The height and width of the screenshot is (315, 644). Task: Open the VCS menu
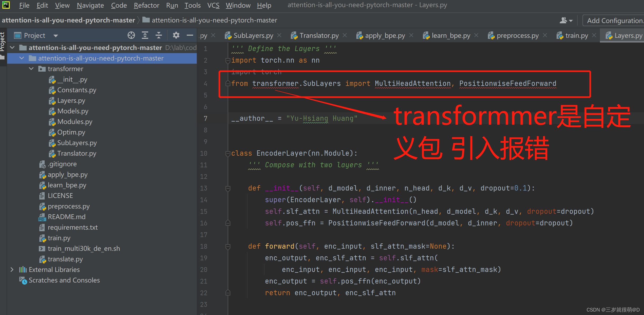(213, 5)
